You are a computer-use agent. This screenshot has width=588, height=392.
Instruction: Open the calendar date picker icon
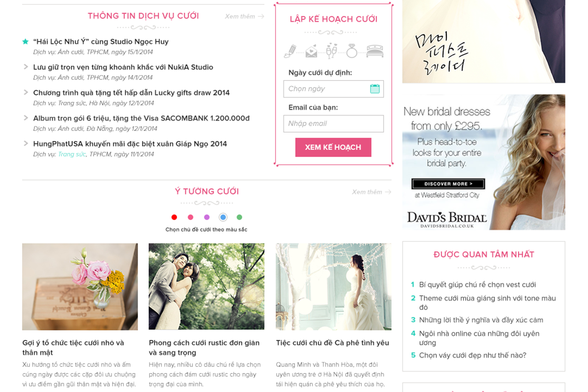pos(375,89)
